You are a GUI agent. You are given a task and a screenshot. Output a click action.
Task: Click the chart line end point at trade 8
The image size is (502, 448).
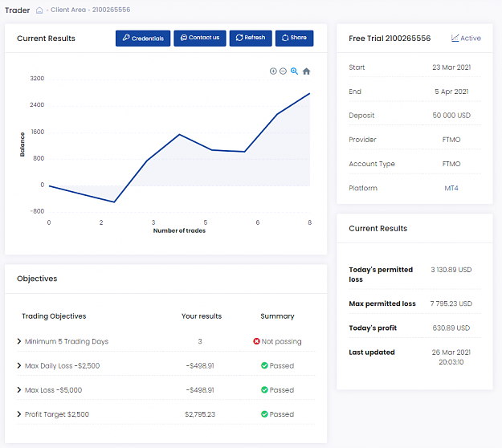point(309,93)
